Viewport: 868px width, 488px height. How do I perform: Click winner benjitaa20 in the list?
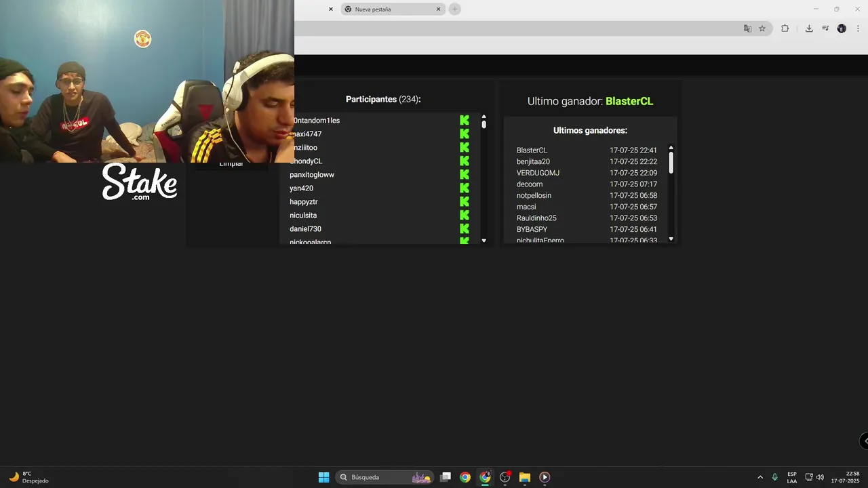click(533, 162)
